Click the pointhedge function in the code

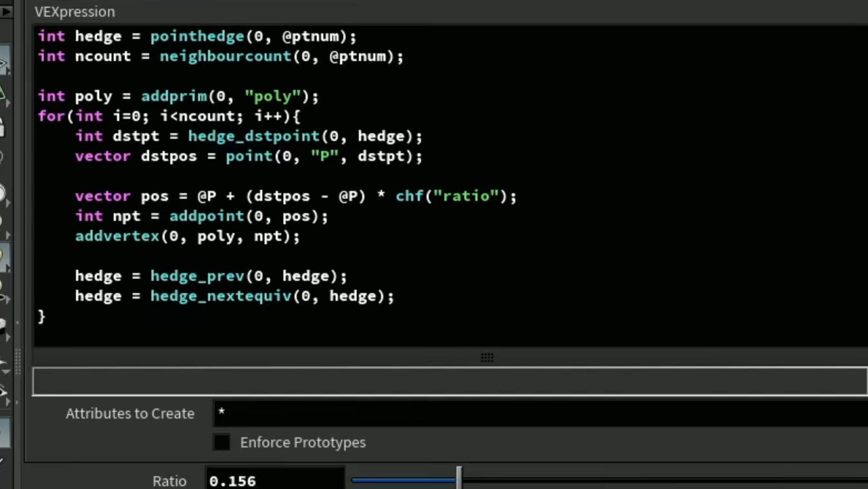click(x=197, y=36)
